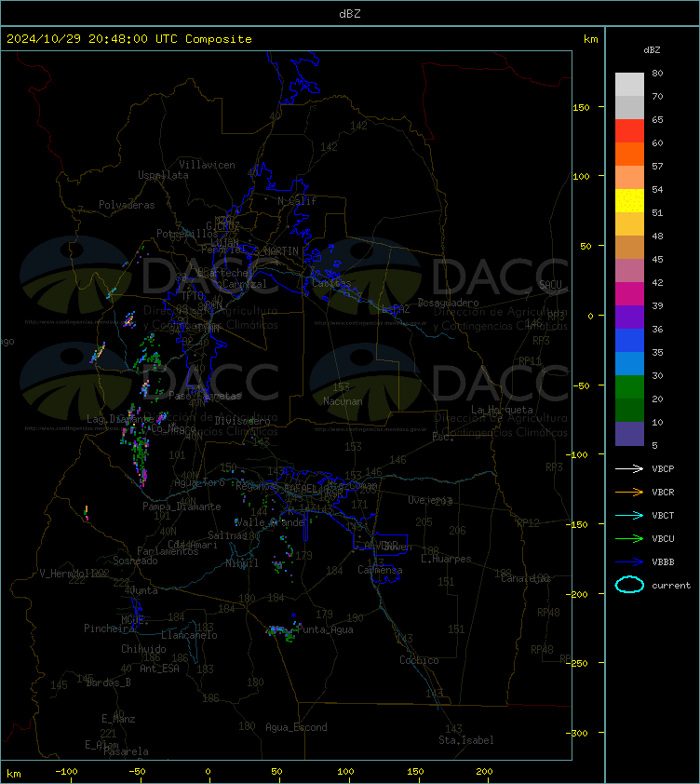The width and height of the screenshot is (700, 784).
Task: Select the yellow 51 dBZ color swatch
Action: [629, 201]
